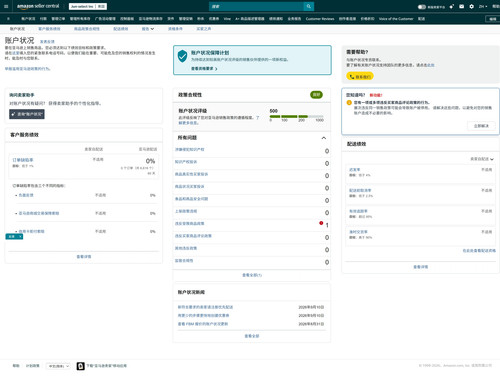Select the third sub-navigation tab

[87, 29]
